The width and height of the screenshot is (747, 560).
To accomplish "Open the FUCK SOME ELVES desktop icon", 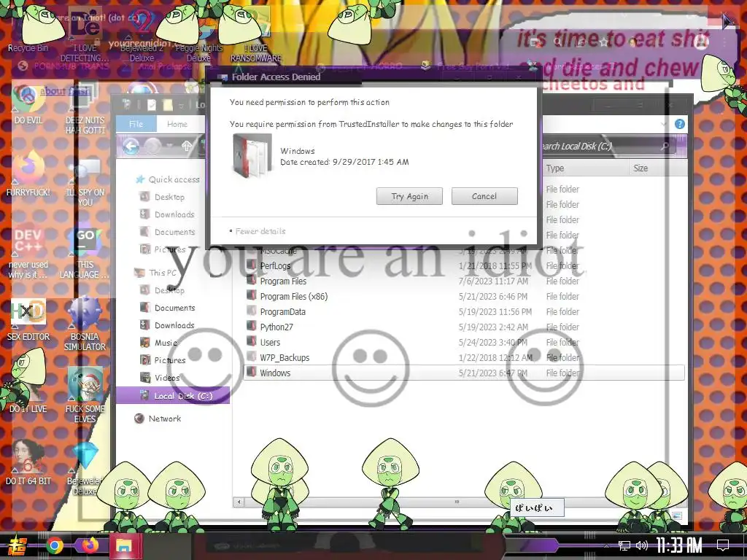I will click(x=85, y=395).
